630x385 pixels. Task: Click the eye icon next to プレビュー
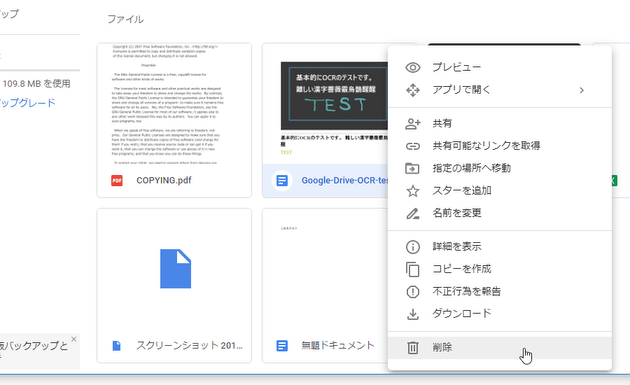coord(413,68)
